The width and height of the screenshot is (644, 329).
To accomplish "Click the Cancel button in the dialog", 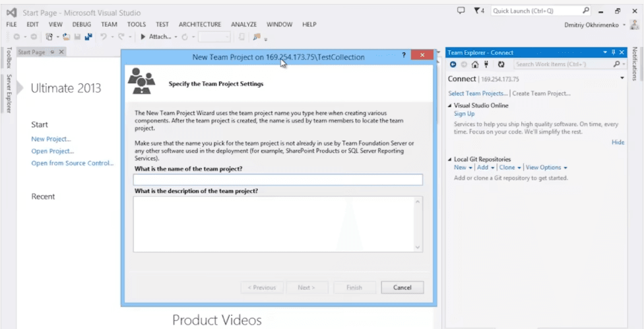I will [x=402, y=287].
